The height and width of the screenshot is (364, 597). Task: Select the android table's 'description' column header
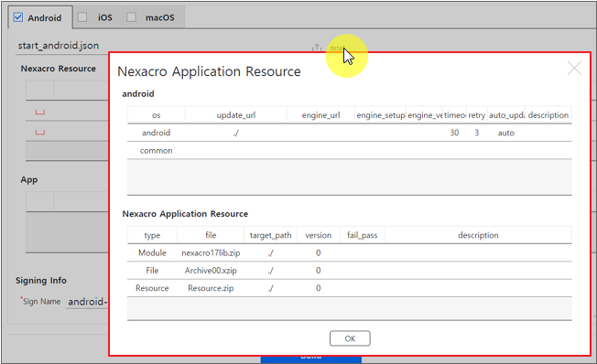coord(548,115)
